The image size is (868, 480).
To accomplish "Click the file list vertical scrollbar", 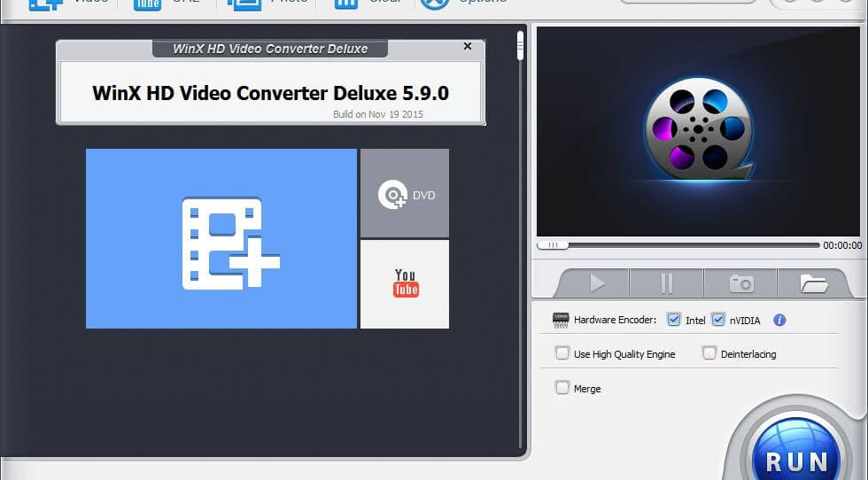I will click(520, 238).
